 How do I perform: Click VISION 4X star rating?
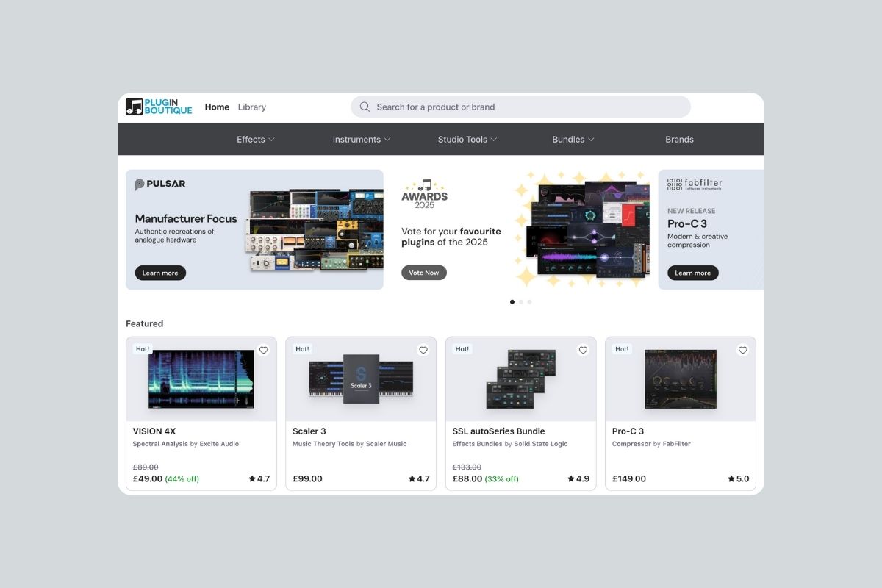click(259, 478)
